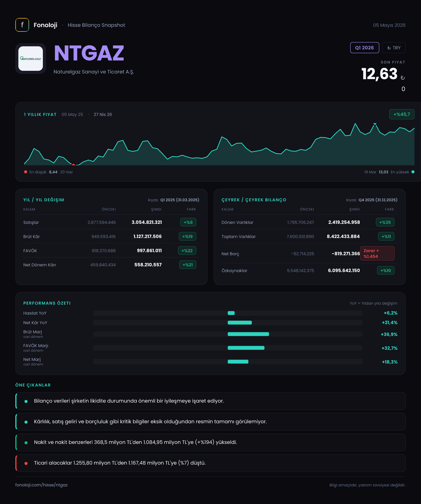The image size is (421, 504).
Task: Click the green dot beside En yüksek
Action: (413, 172)
